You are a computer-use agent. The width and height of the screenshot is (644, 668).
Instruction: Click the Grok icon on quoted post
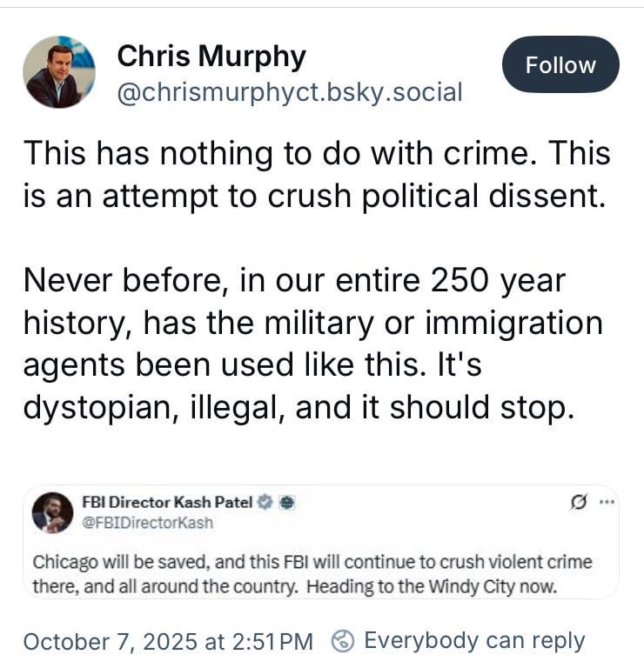pyautogui.click(x=580, y=504)
